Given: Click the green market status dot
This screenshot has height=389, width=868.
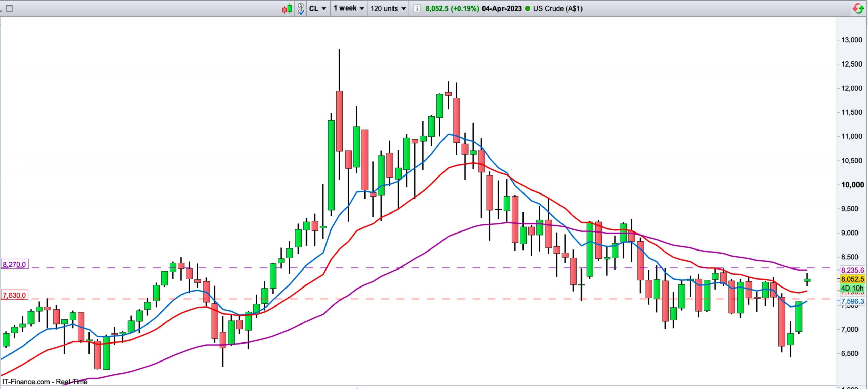Looking at the screenshot, I should (x=528, y=8).
